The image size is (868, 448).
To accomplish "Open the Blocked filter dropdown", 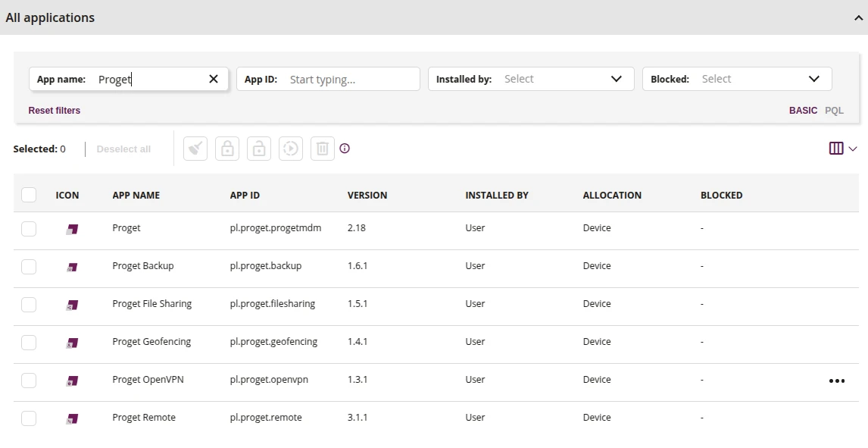I will click(737, 79).
